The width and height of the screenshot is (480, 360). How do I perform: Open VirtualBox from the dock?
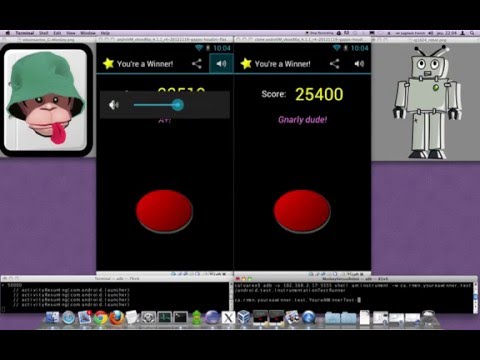tap(244, 318)
